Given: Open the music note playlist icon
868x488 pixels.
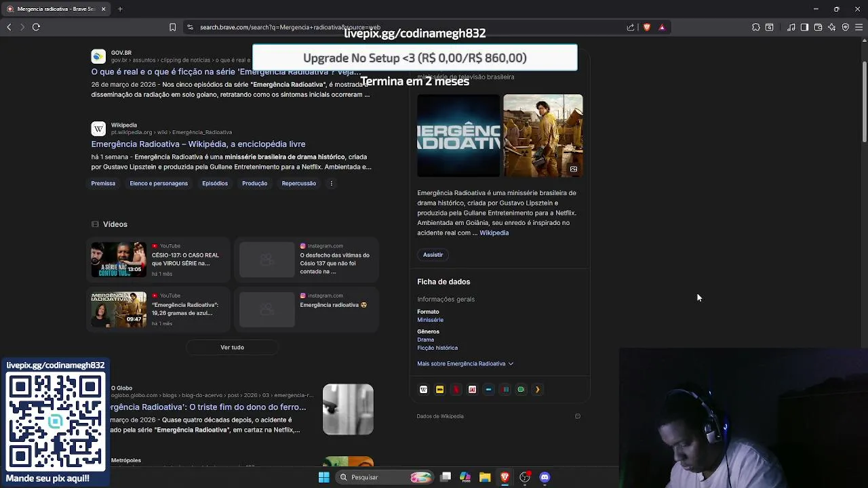Looking at the screenshot, I should (x=791, y=27).
